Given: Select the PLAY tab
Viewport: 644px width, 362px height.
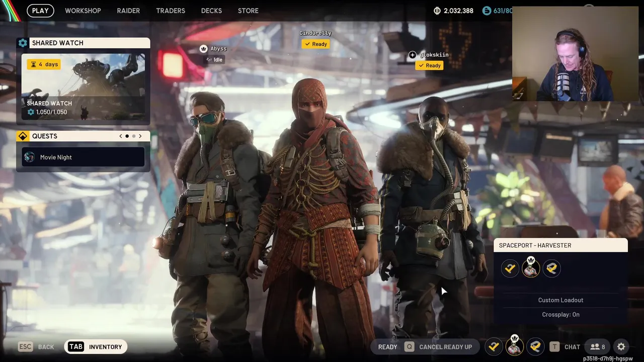Looking at the screenshot, I should [40, 11].
